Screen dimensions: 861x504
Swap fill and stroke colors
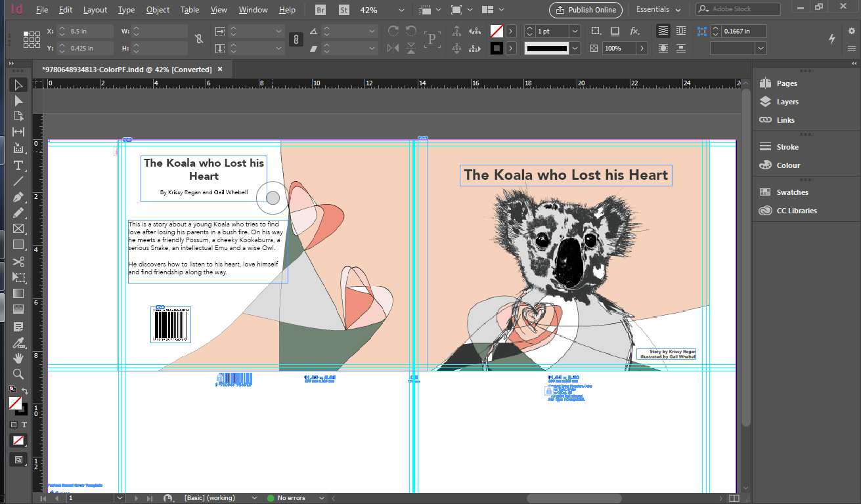pos(24,391)
